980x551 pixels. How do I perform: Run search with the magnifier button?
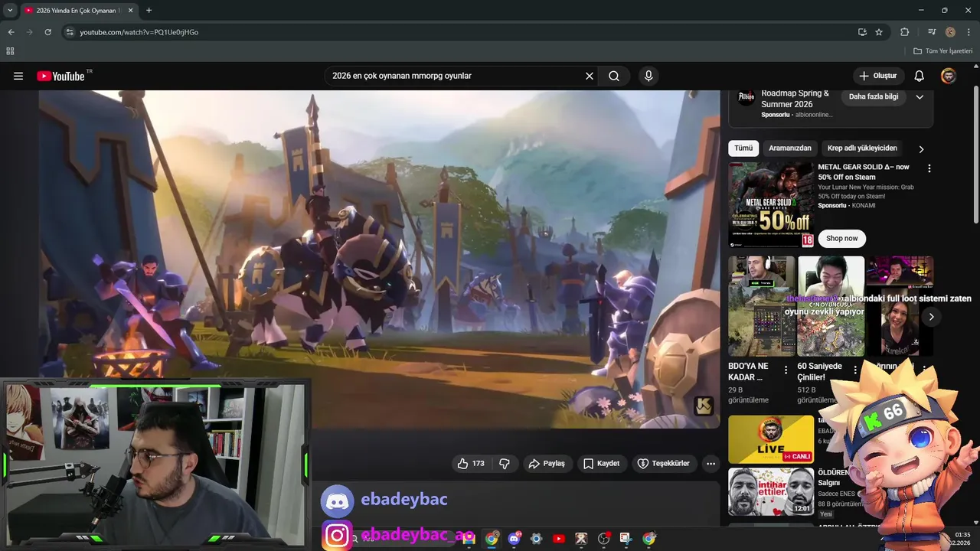614,76
